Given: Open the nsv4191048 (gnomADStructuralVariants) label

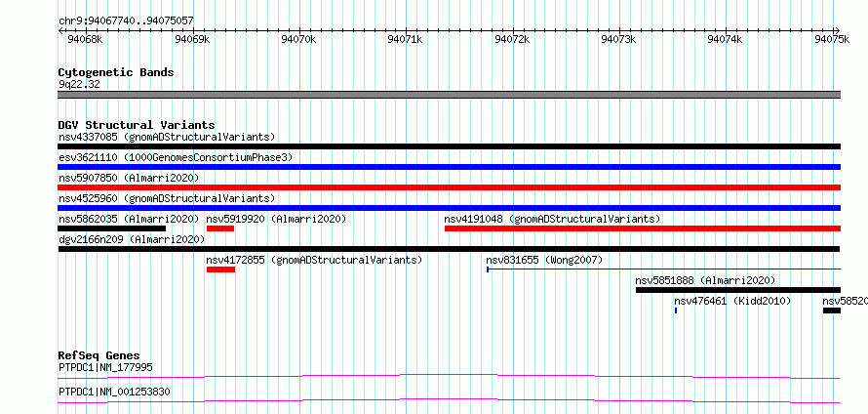Looking at the screenshot, I should pos(552,219).
